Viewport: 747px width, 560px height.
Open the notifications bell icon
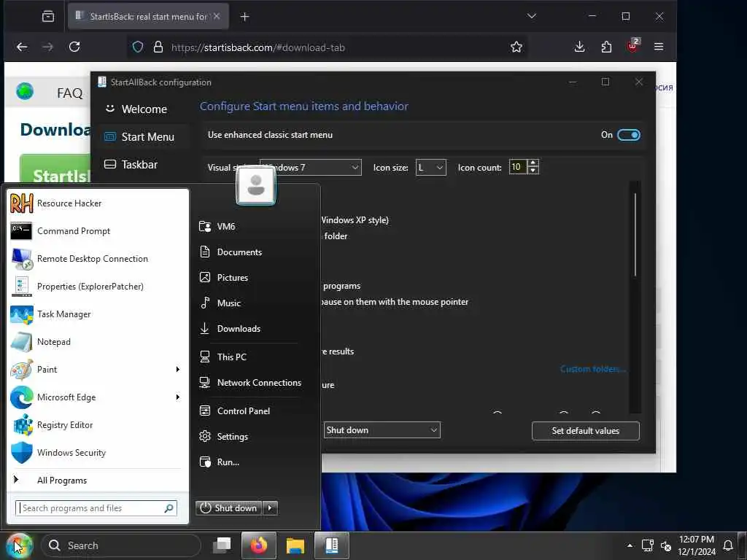[x=728, y=545]
